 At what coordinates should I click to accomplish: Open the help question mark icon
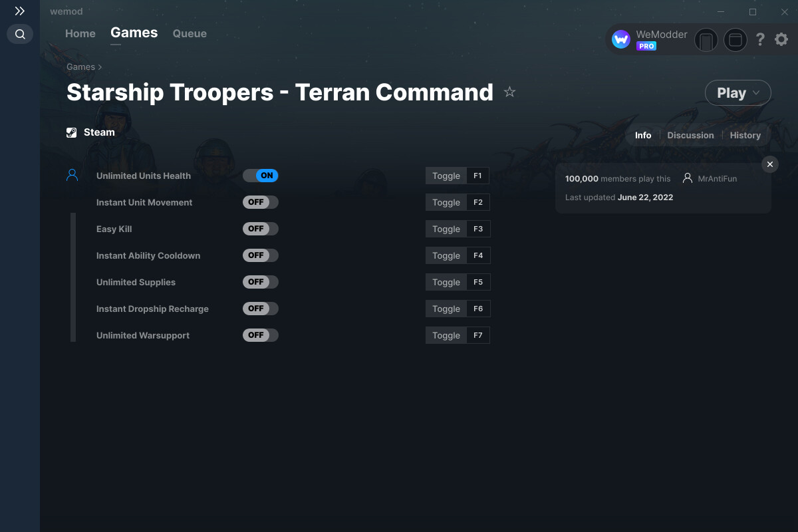pos(760,40)
